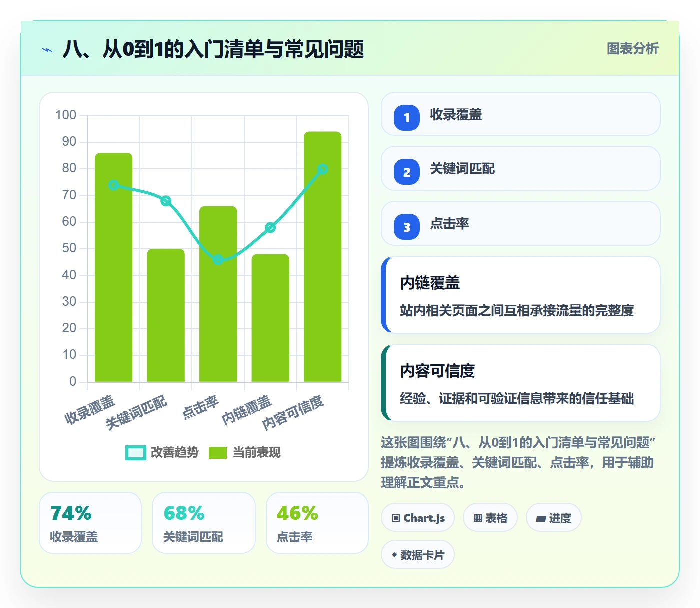Click the 68% 关键词匹配 stat card
The image size is (700, 608).
tap(204, 523)
